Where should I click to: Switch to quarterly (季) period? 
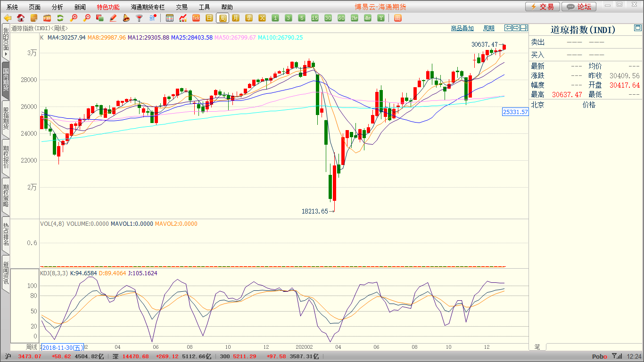point(249,18)
